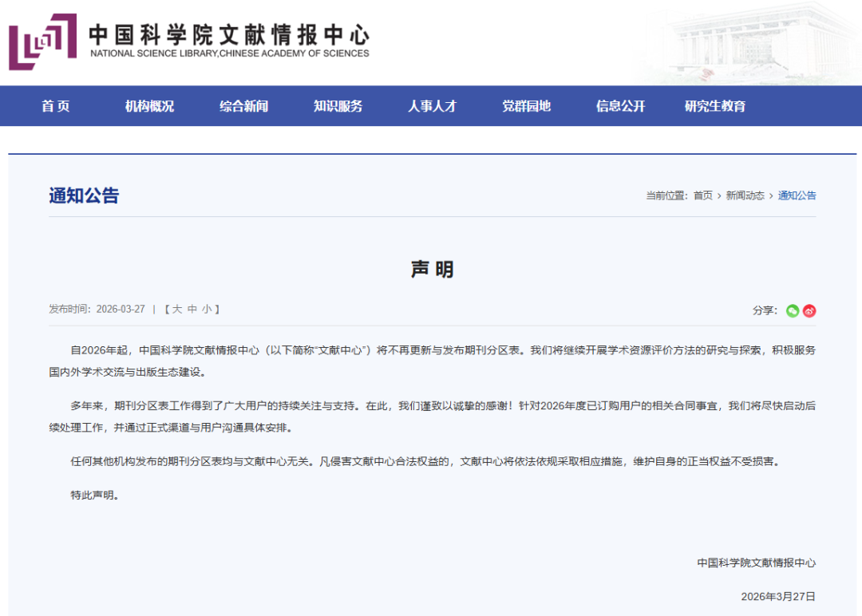Click 新闻动态 breadcrumb link

point(745,195)
